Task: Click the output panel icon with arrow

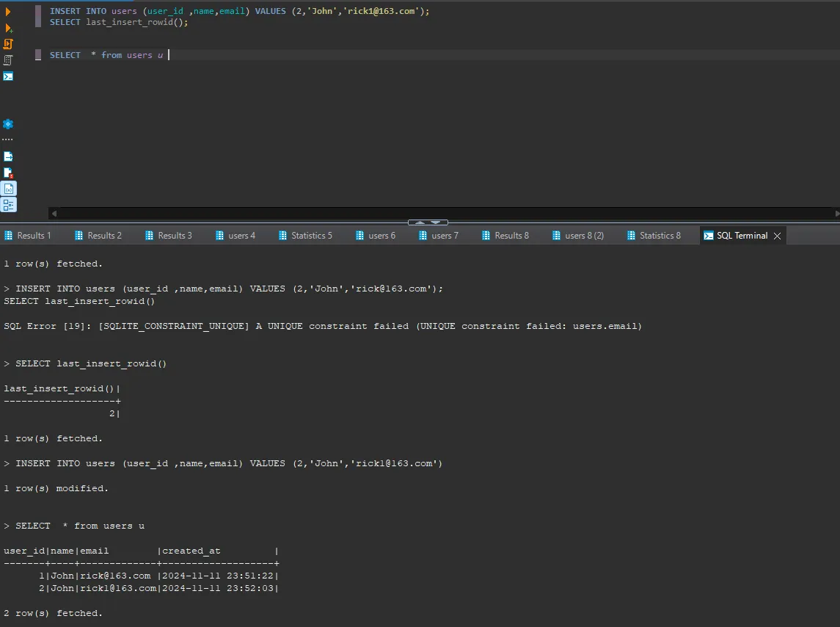Action: [x=8, y=156]
